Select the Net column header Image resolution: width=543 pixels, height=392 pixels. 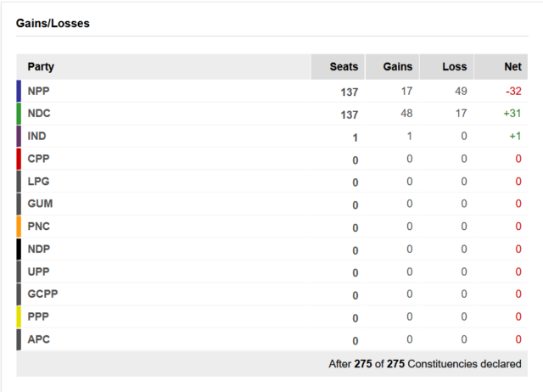[501, 67]
